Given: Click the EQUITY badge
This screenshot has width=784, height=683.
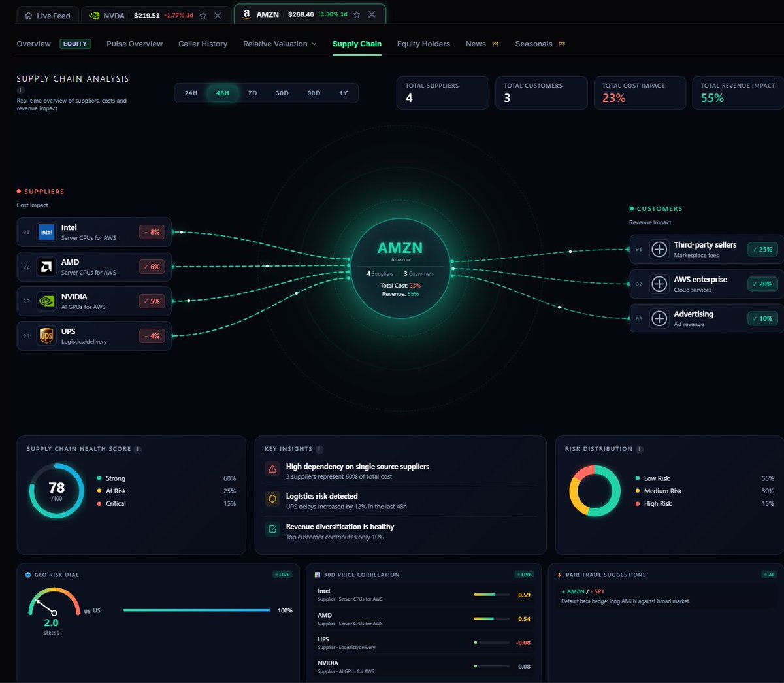Looking at the screenshot, I should tap(75, 44).
